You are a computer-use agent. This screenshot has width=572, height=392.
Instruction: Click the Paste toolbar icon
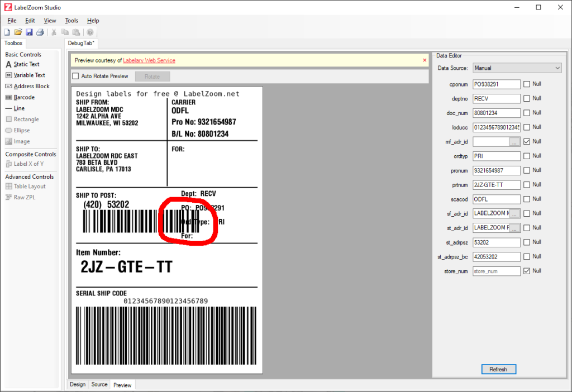tap(76, 32)
